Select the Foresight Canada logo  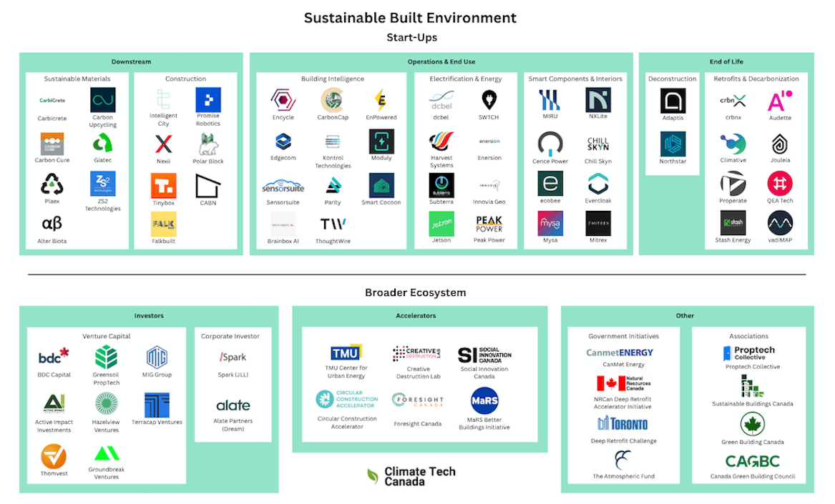(418, 400)
